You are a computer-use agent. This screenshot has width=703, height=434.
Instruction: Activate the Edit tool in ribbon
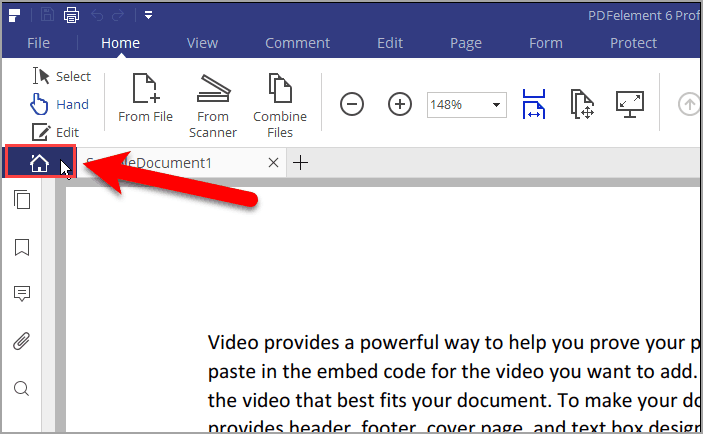coord(55,132)
